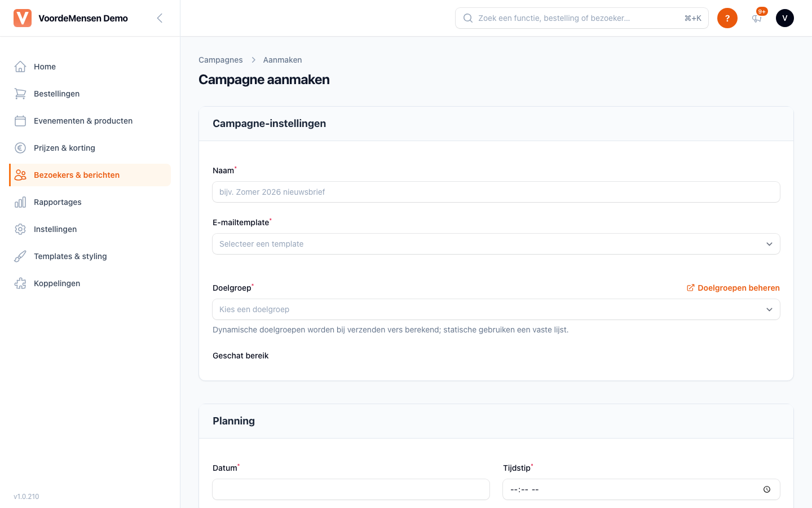The width and height of the screenshot is (812, 508).
Task: Click the magnifier icon in search bar
Action: pos(468,18)
